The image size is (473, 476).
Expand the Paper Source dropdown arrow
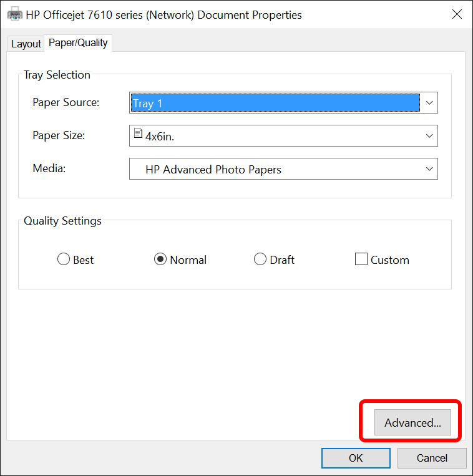coord(429,103)
